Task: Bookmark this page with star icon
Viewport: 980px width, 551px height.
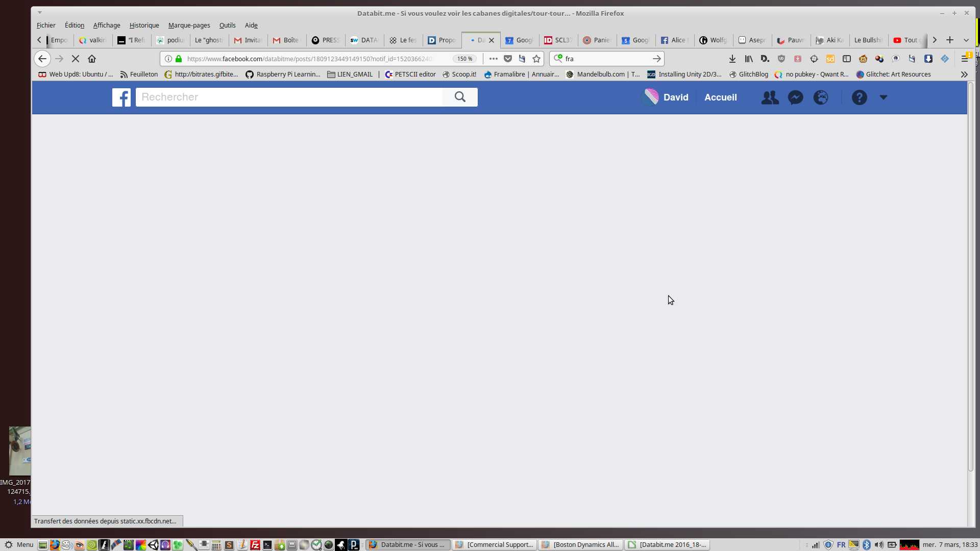Action: tap(536, 59)
